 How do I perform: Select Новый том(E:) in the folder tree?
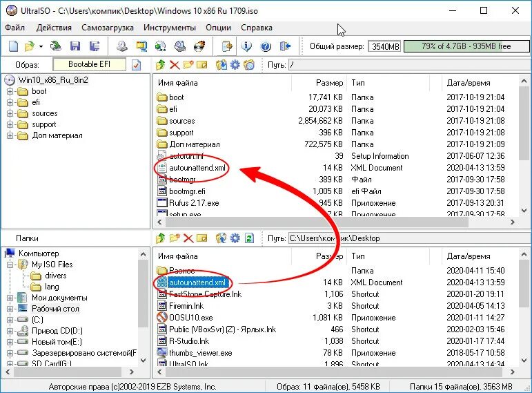(x=57, y=342)
